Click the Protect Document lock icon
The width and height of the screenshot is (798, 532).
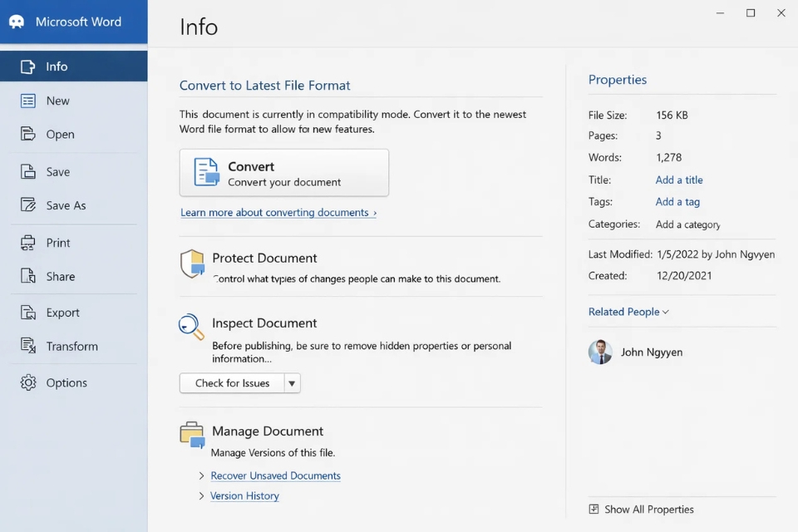click(191, 262)
